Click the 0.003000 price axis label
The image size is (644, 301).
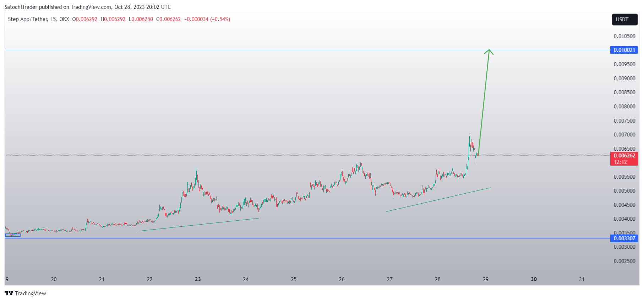tap(624, 247)
